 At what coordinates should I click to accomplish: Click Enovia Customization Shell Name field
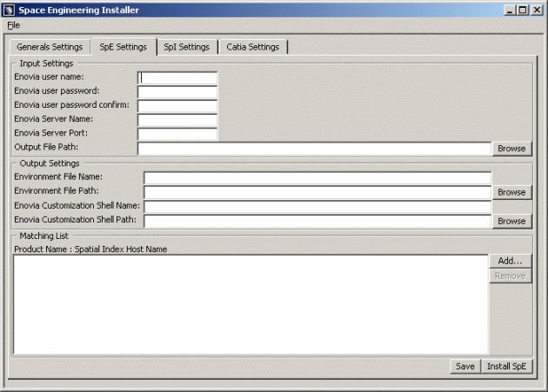[317, 207]
